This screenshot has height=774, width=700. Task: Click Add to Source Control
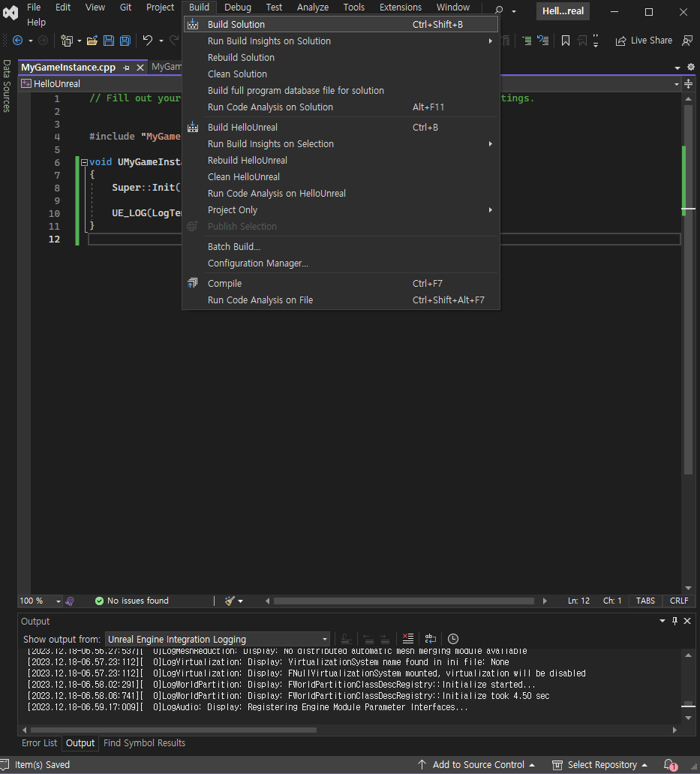coord(476,765)
